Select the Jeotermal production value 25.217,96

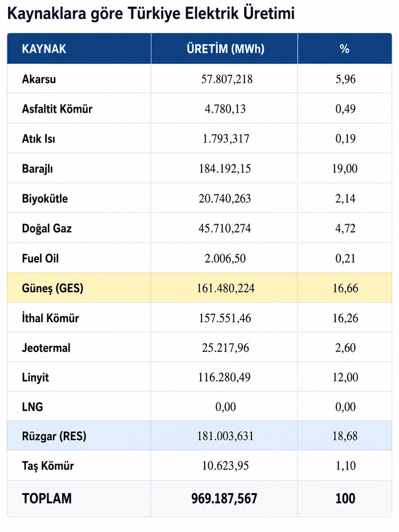tap(226, 348)
